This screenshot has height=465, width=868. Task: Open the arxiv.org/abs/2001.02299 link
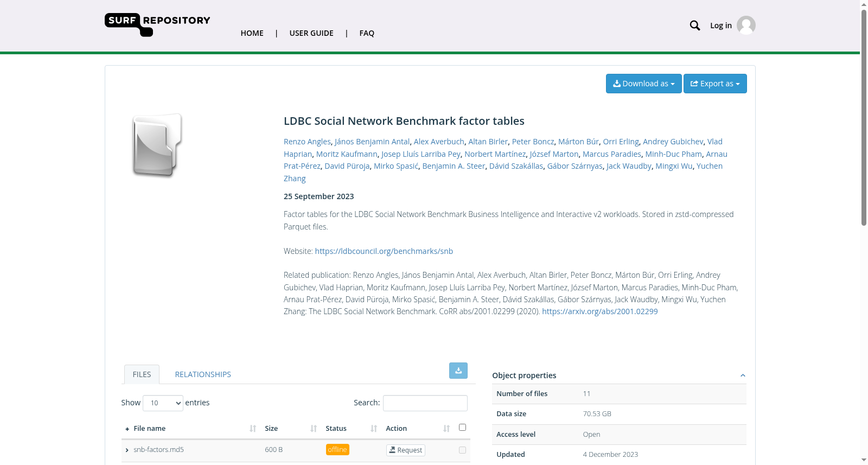coord(599,311)
